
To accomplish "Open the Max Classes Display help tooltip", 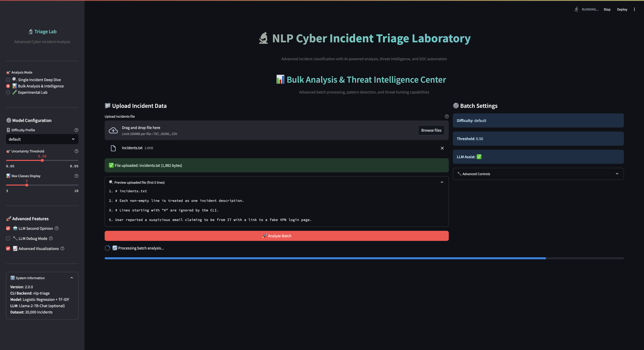I will coord(76,176).
